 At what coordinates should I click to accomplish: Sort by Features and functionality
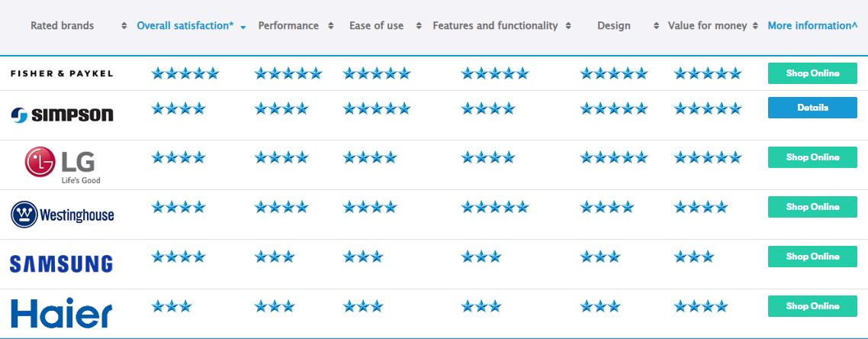coord(496,25)
